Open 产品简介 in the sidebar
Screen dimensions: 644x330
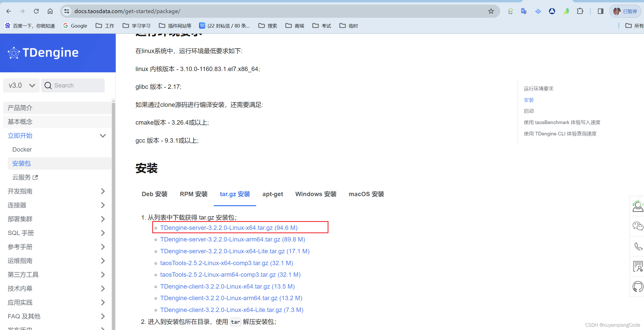57,108
